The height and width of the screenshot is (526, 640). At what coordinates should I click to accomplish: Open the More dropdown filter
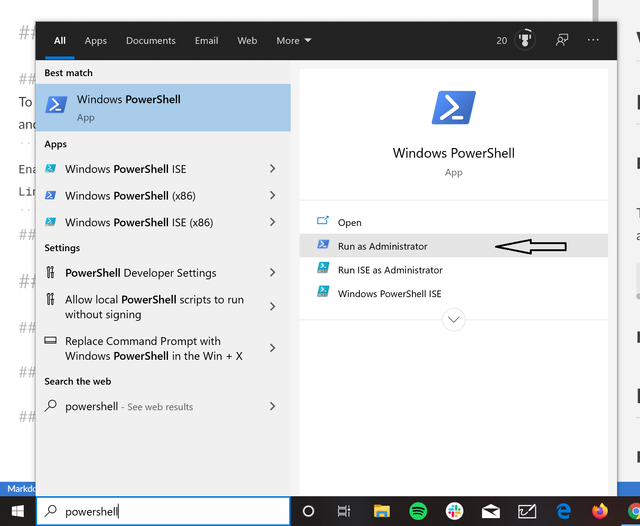tap(293, 40)
